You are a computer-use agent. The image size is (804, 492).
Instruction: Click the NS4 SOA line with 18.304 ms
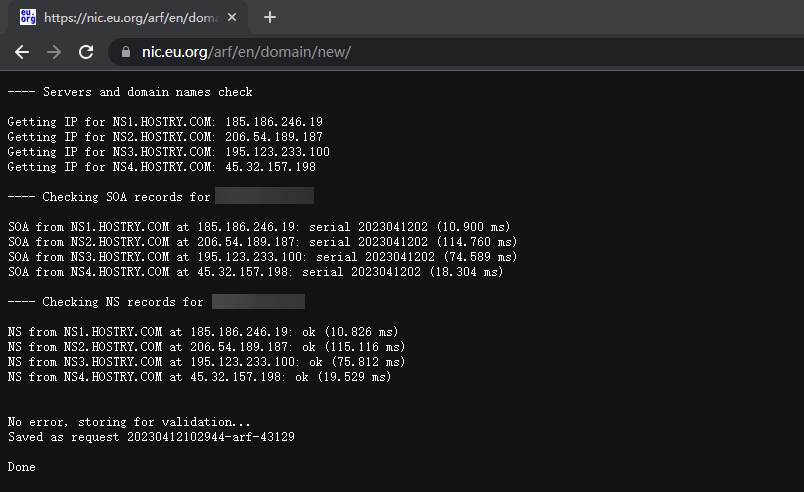coord(255,272)
